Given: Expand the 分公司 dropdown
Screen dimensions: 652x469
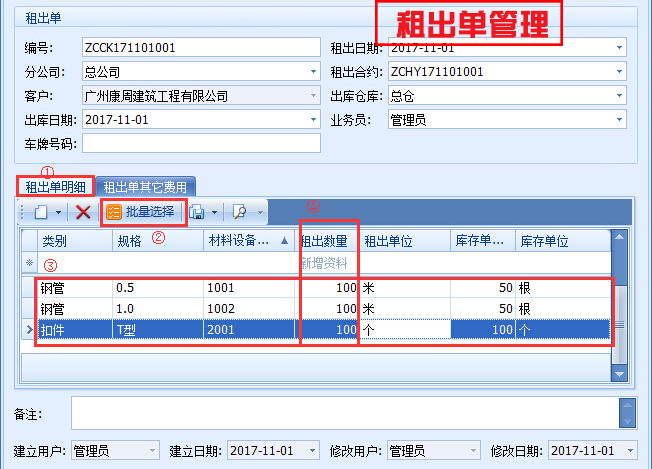Looking at the screenshot, I should [x=312, y=72].
